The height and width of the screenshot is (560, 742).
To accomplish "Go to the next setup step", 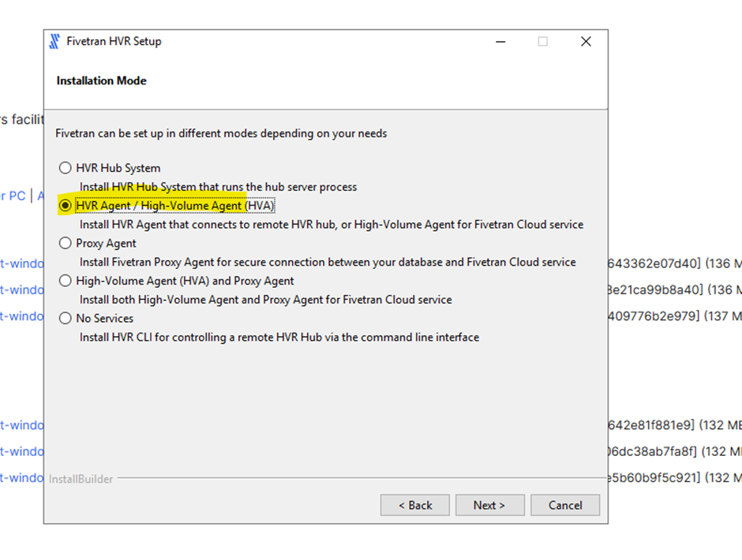I will click(489, 505).
